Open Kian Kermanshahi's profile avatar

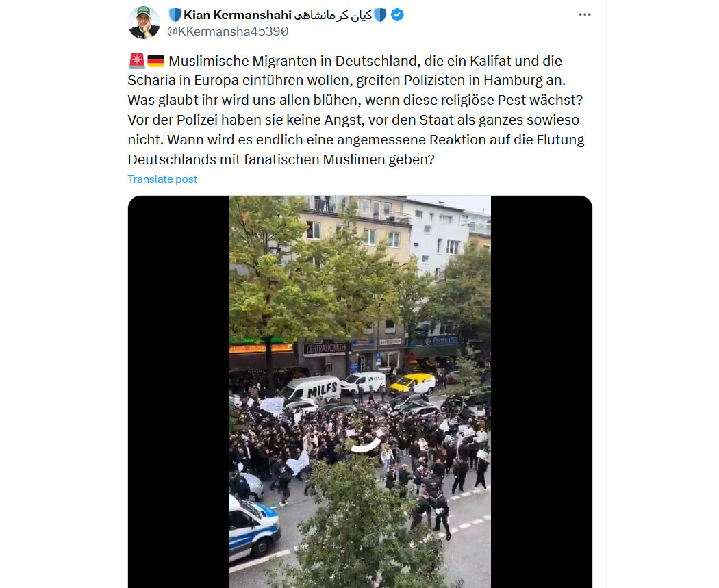click(x=144, y=23)
